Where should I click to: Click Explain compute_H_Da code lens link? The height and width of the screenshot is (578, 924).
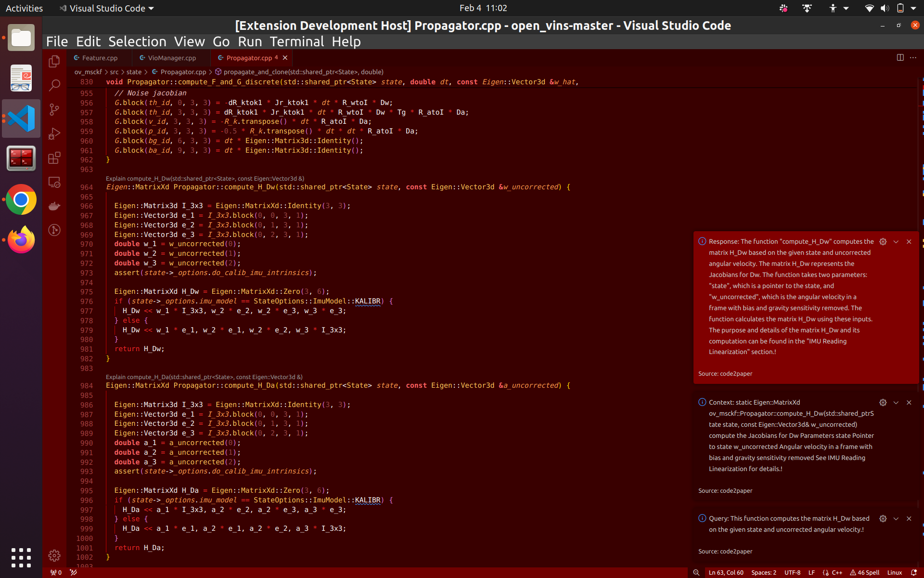point(204,377)
